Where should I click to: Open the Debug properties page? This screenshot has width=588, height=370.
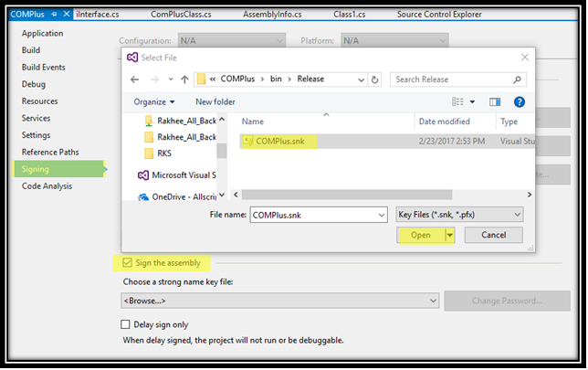pos(34,84)
